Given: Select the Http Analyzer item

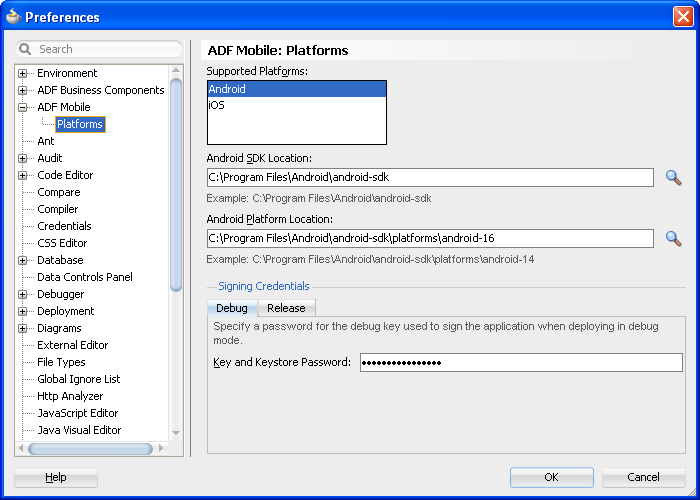Looking at the screenshot, I should [70, 396].
